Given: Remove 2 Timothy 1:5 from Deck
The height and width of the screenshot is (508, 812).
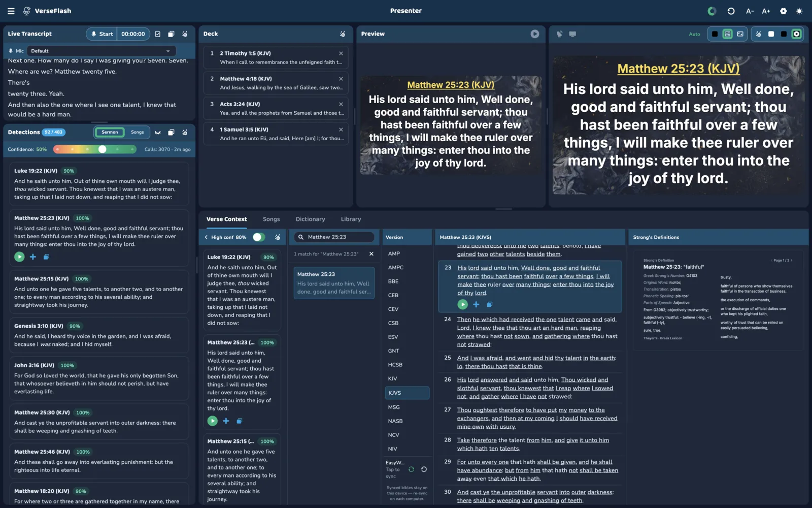Looking at the screenshot, I should click(341, 53).
